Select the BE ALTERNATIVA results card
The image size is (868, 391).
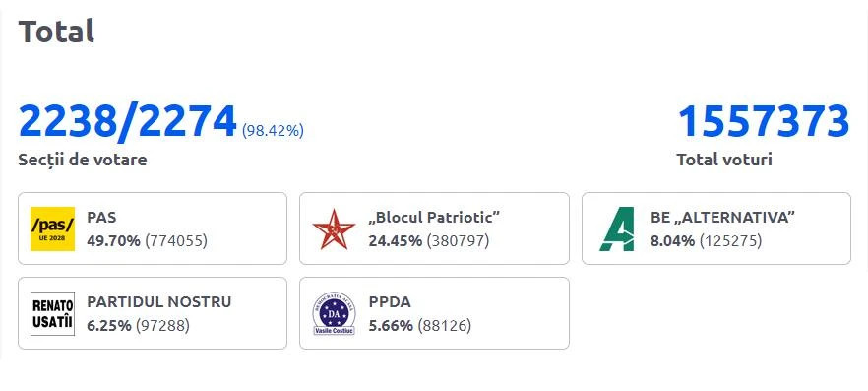716,228
